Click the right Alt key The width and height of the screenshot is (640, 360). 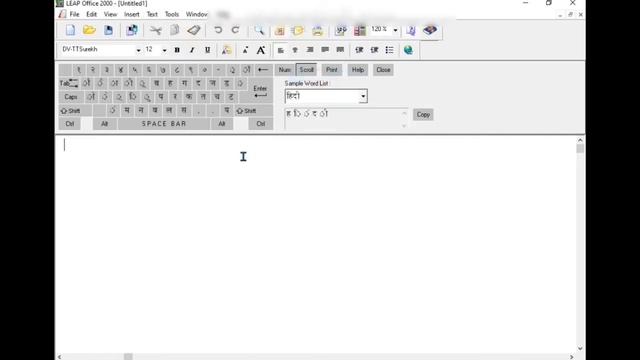222,124
